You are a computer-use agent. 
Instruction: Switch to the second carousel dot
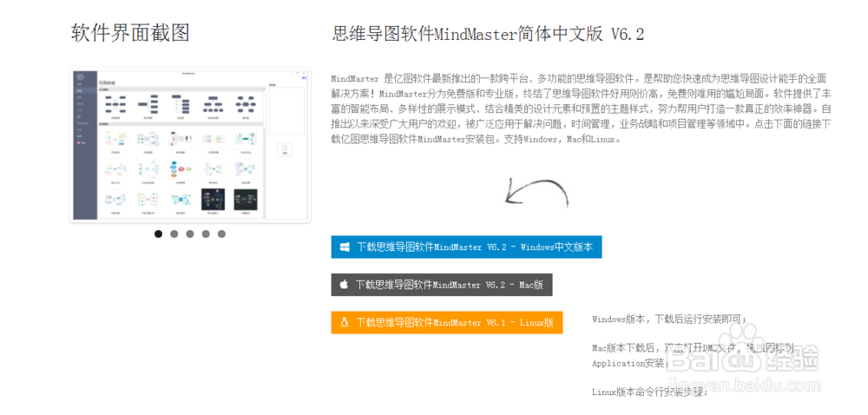(x=174, y=234)
